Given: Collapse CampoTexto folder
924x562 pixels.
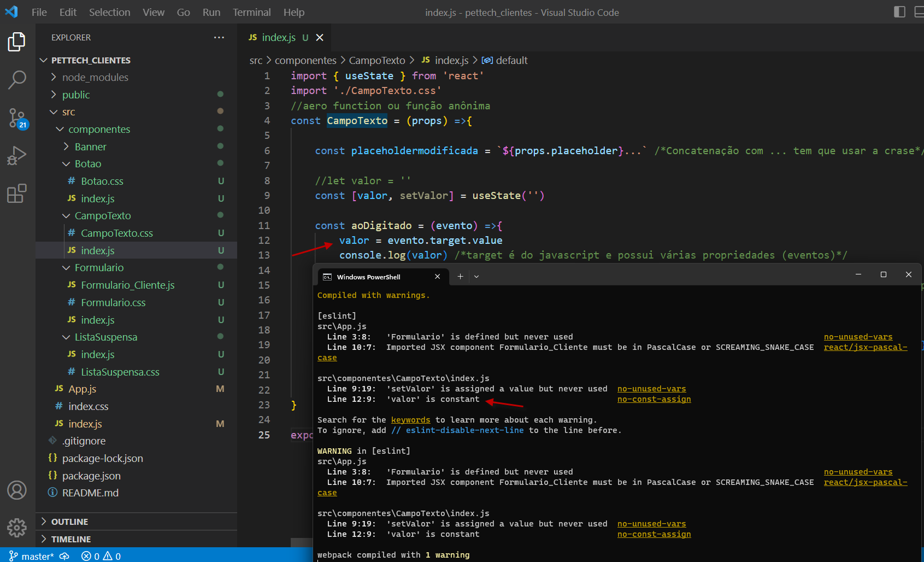Looking at the screenshot, I should [x=103, y=215].
